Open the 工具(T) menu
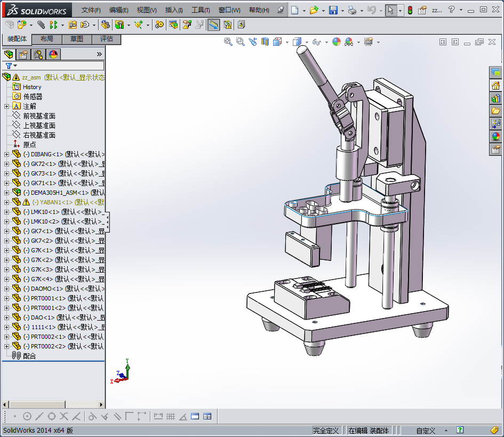Viewport: 504px width, 437px height. pos(201,10)
